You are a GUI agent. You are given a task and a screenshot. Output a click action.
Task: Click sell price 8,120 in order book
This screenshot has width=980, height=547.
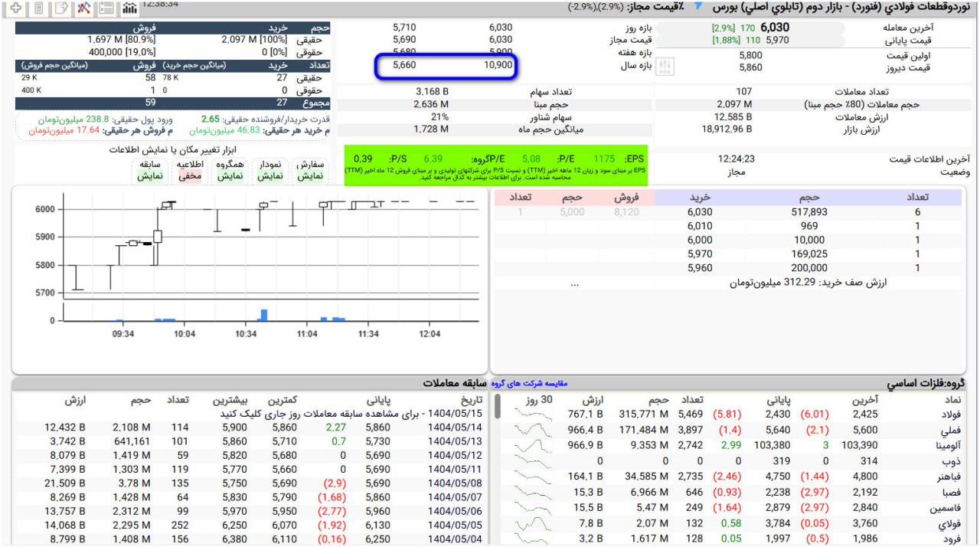click(626, 212)
